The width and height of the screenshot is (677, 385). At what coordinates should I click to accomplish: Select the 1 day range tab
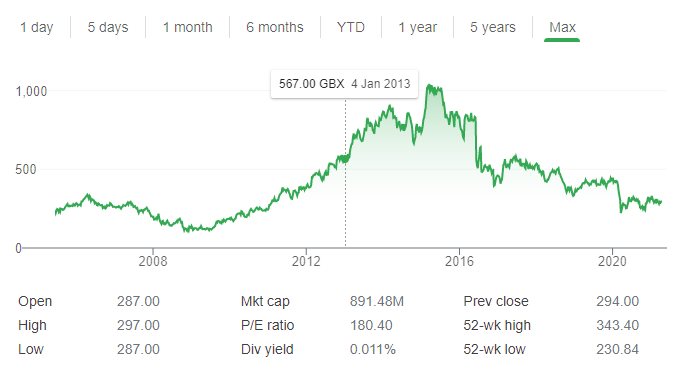[37, 27]
